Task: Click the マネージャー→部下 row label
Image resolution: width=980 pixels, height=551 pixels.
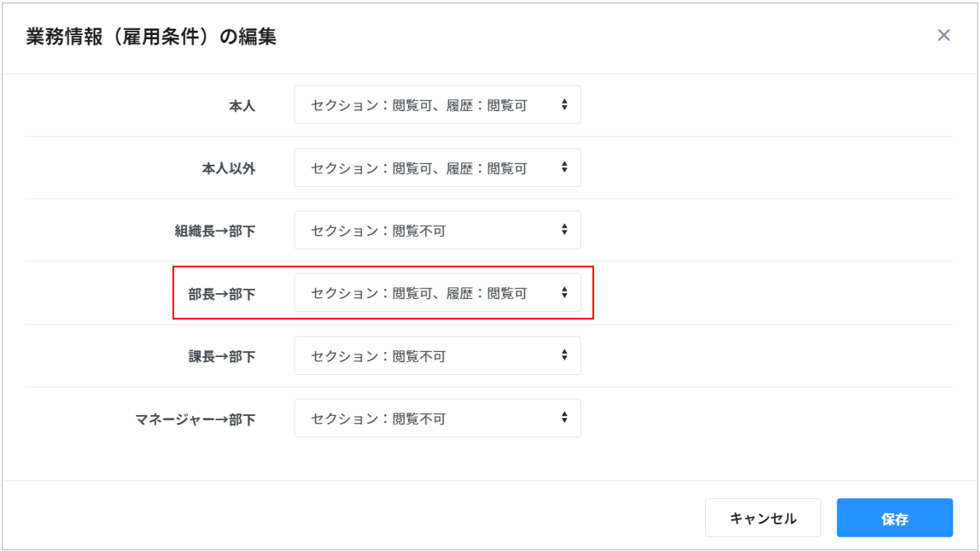Action: click(195, 419)
